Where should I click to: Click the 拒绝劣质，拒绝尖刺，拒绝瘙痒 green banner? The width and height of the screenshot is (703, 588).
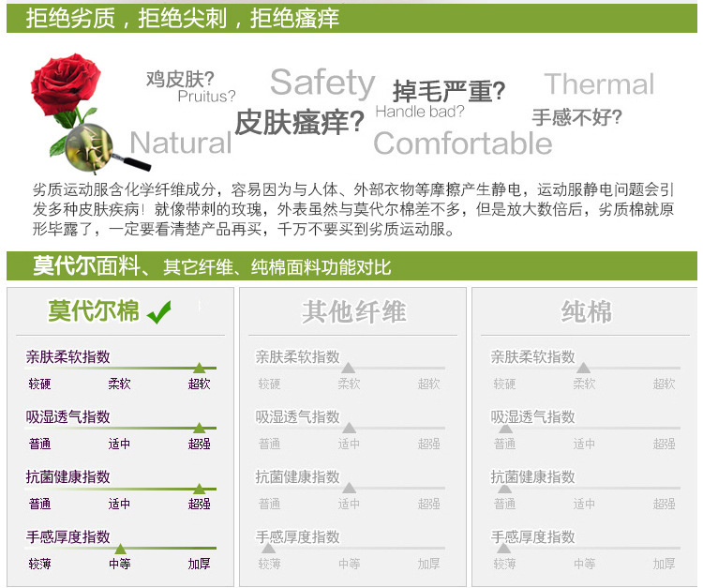183,17
